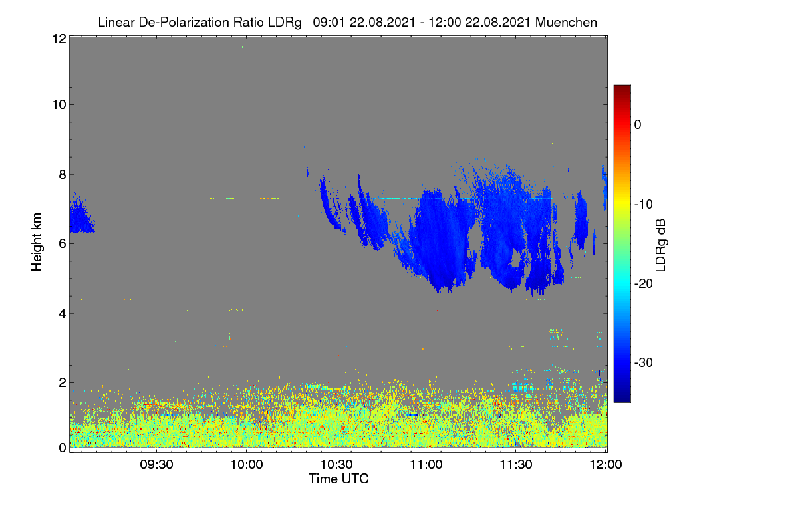Click the 8 km height tick label
Viewport: 798px width, 532px height.
(x=63, y=174)
